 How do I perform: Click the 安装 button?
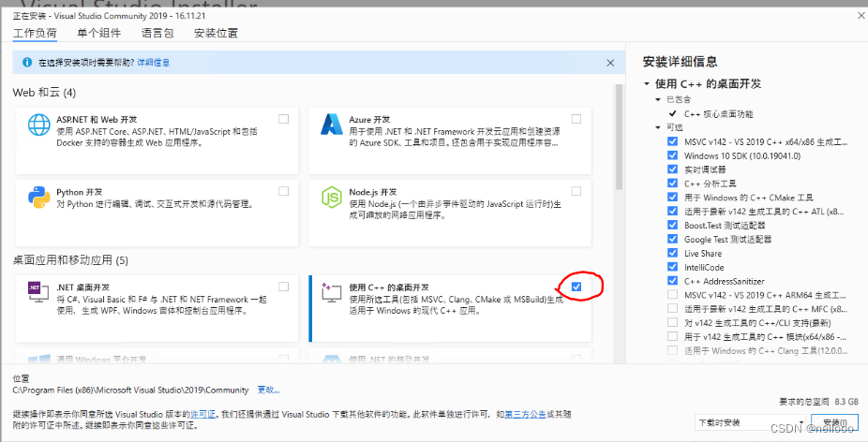(835, 422)
